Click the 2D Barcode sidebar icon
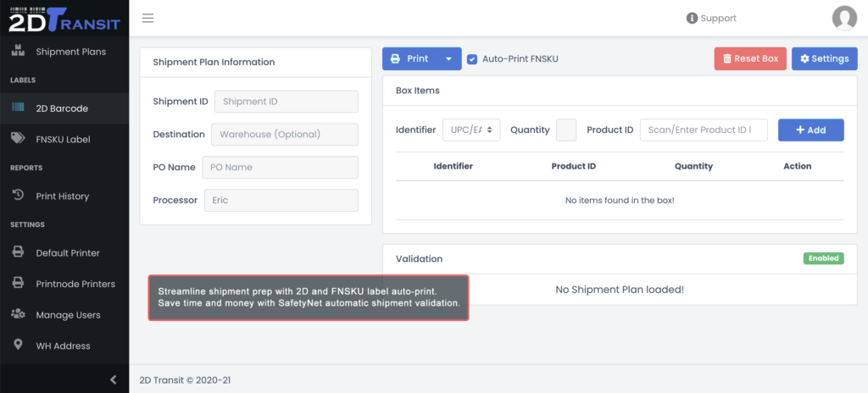The image size is (868, 393). coord(18,108)
